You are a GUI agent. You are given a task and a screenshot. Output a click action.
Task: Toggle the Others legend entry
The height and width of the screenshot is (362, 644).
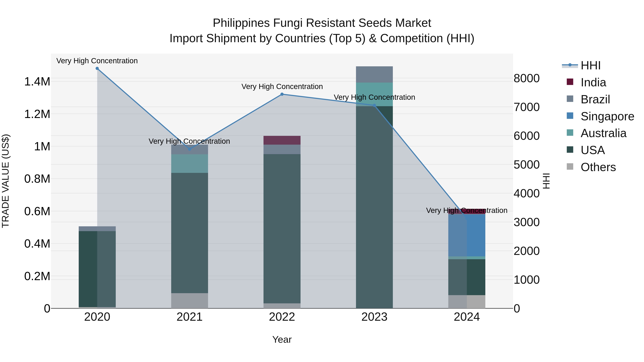(591, 167)
